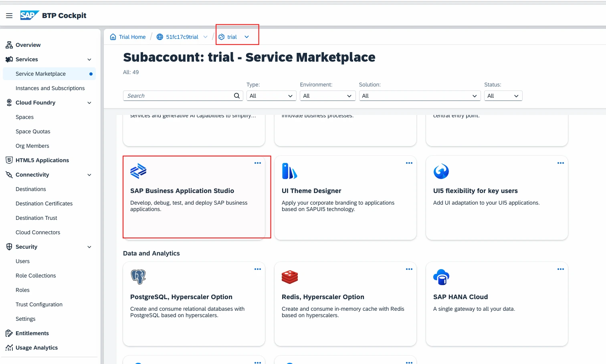Open more options for PostgreSQL card
606x364 pixels.
tap(258, 269)
